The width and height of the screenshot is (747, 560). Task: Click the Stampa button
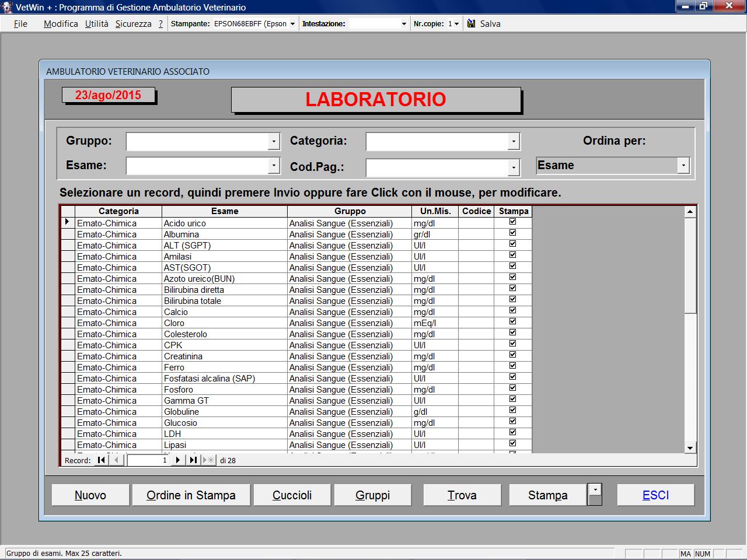click(547, 495)
